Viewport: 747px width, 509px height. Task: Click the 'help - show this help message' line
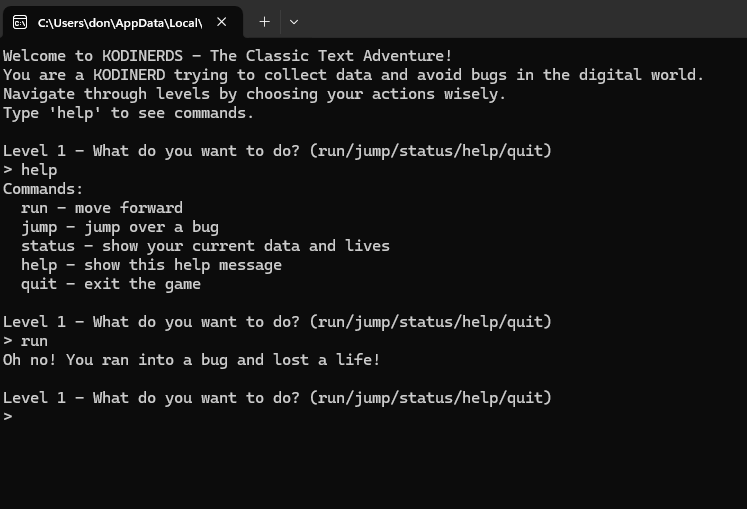point(151,265)
